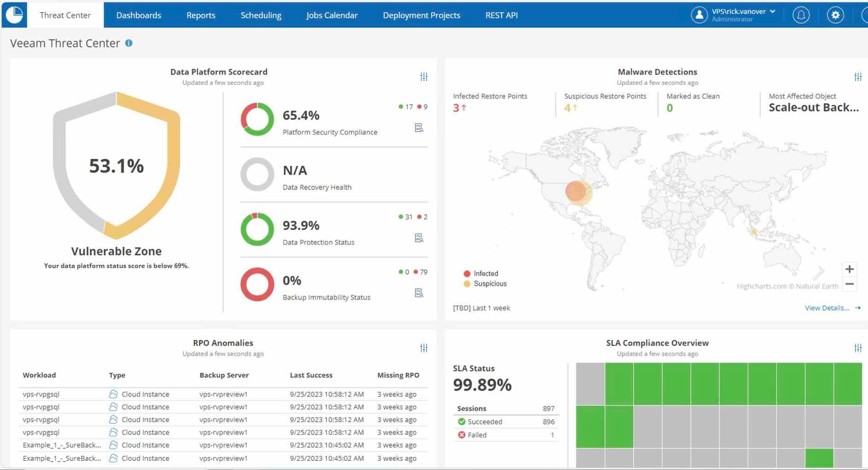Click the Succeeded count 896

(x=549, y=422)
